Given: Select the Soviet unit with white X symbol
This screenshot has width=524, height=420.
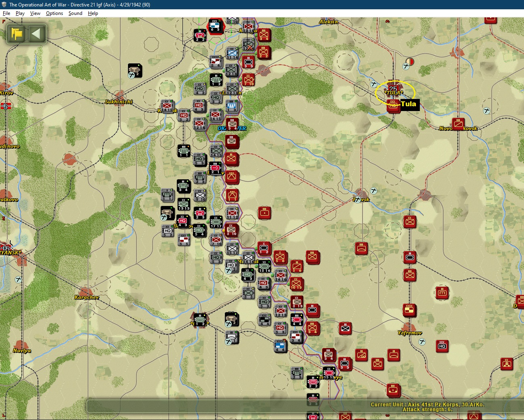Looking at the screenshot, I should (345, 328).
